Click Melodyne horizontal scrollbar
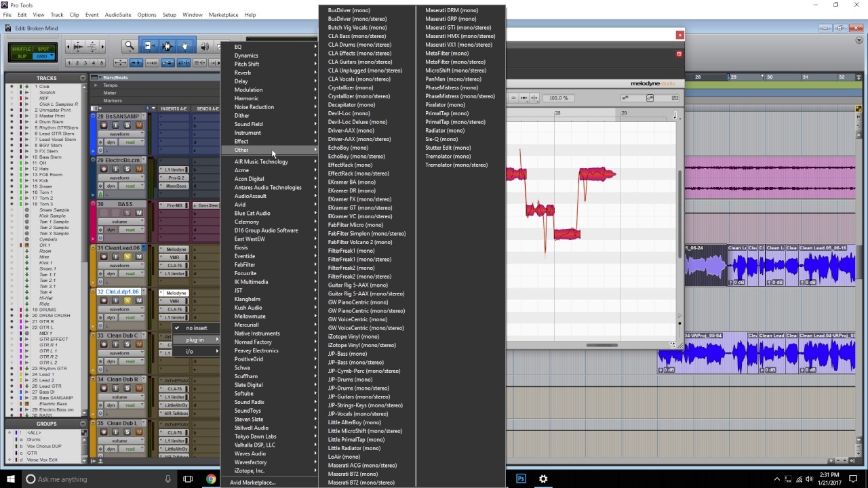The width and height of the screenshot is (868, 488). tap(601, 345)
